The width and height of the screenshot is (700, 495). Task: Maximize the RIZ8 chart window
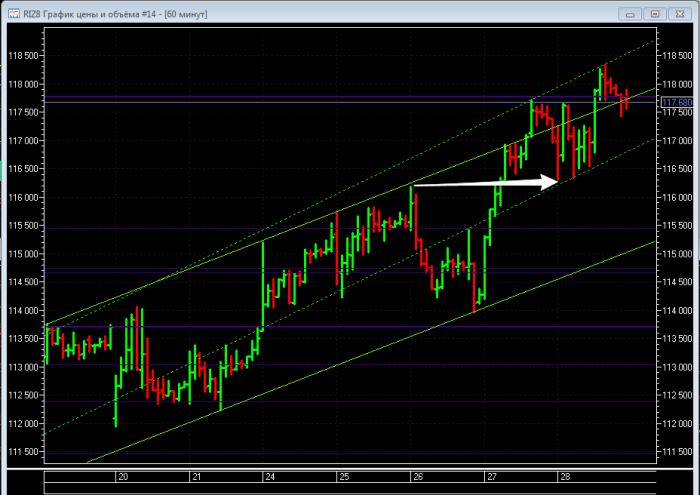655,14
